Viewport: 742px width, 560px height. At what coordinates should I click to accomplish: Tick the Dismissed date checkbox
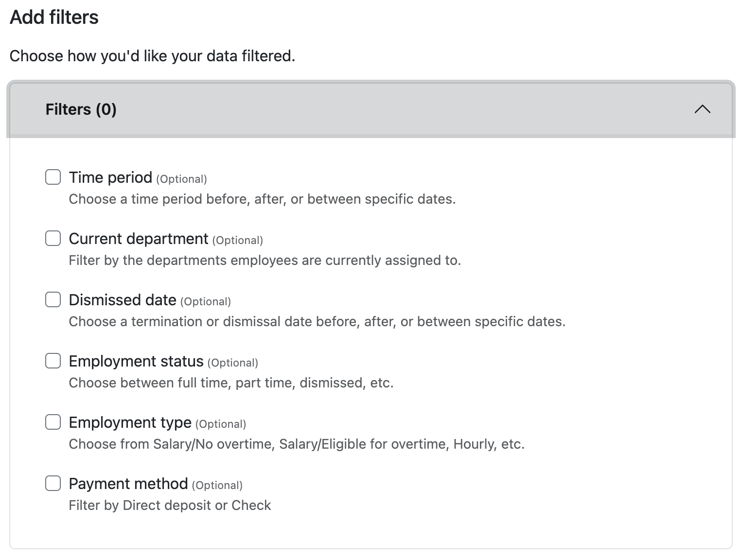[53, 299]
